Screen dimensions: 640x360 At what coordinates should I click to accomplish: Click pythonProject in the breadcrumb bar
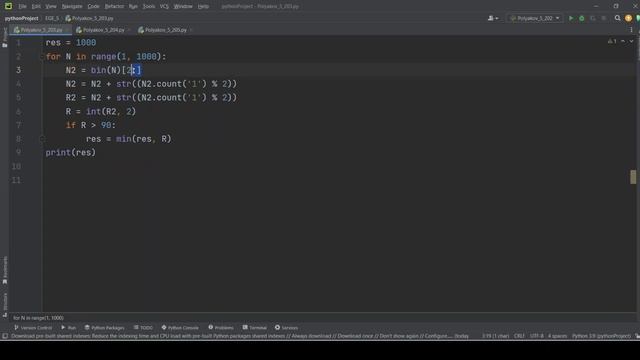click(21, 18)
